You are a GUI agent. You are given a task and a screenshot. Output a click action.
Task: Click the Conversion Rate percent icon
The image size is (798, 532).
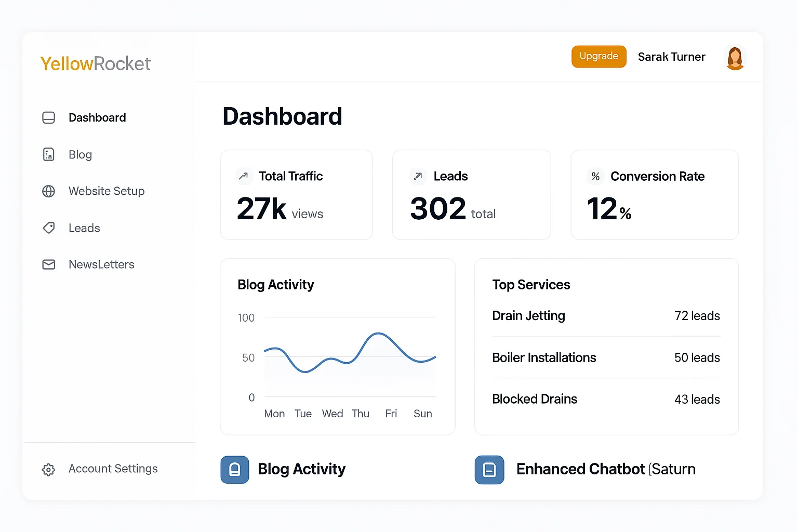tap(595, 177)
